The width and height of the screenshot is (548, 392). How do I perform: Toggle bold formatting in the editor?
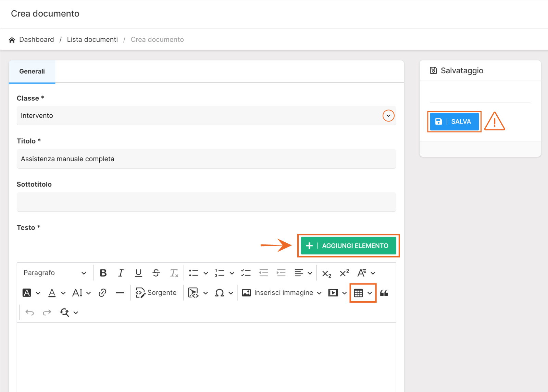[x=103, y=273]
